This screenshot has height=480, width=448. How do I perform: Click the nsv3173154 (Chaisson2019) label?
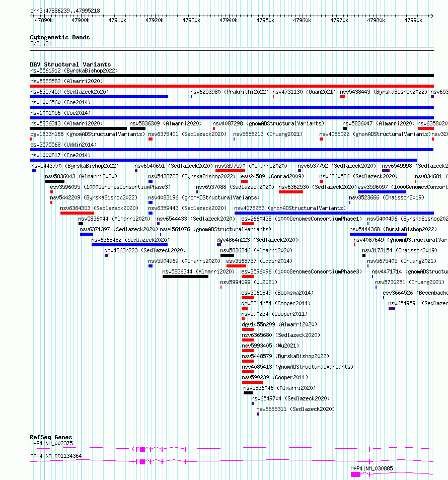click(400, 250)
